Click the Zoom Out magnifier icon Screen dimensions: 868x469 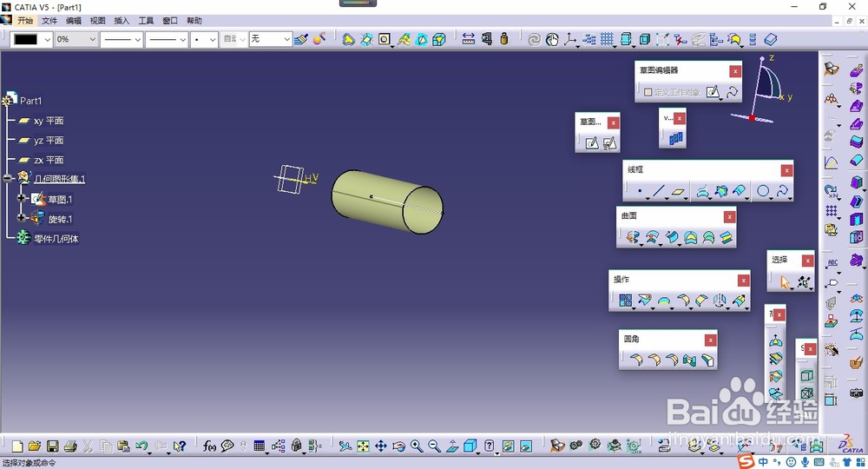tap(435, 446)
